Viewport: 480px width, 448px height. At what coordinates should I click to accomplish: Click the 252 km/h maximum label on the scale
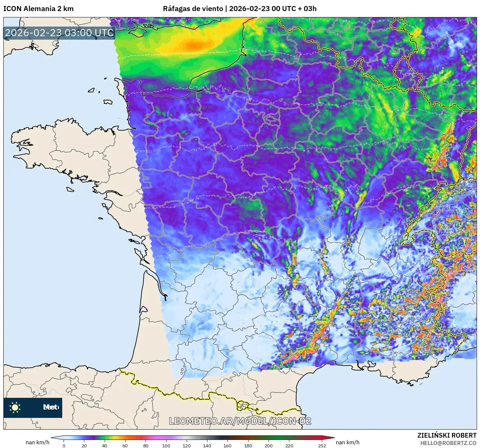[x=322, y=445]
